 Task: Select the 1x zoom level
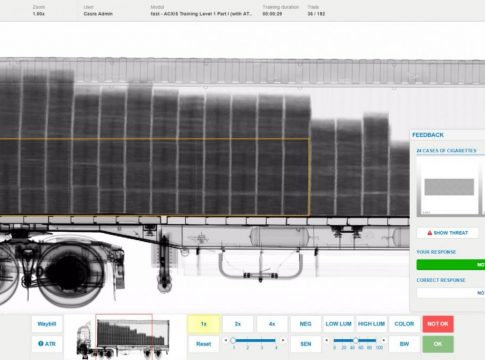click(204, 324)
